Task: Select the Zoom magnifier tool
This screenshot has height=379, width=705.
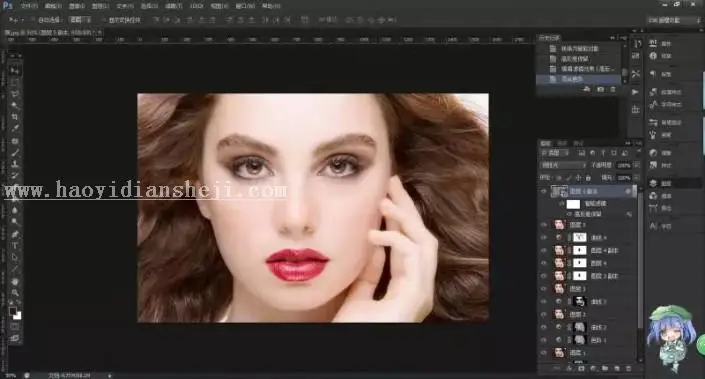Action: (14, 293)
